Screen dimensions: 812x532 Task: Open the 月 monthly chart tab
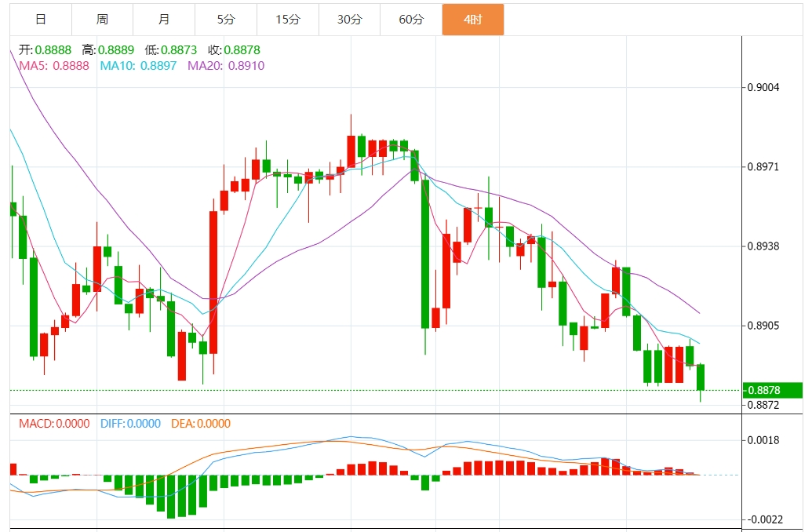(164, 20)
